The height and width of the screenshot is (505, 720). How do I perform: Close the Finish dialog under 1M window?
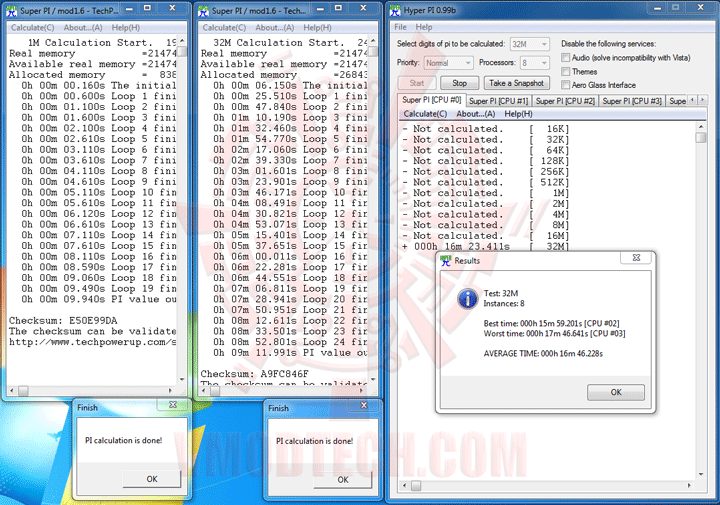click(x=173, y=405)
